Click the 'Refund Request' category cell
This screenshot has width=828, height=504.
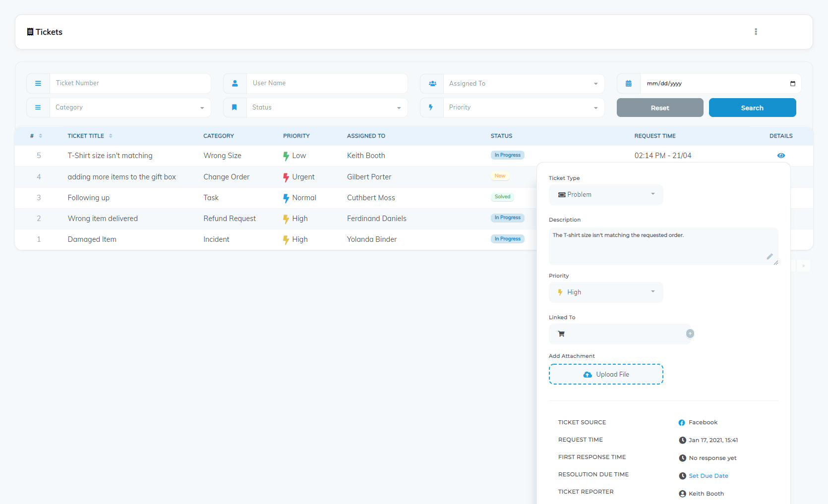click(x=230, y=219)
